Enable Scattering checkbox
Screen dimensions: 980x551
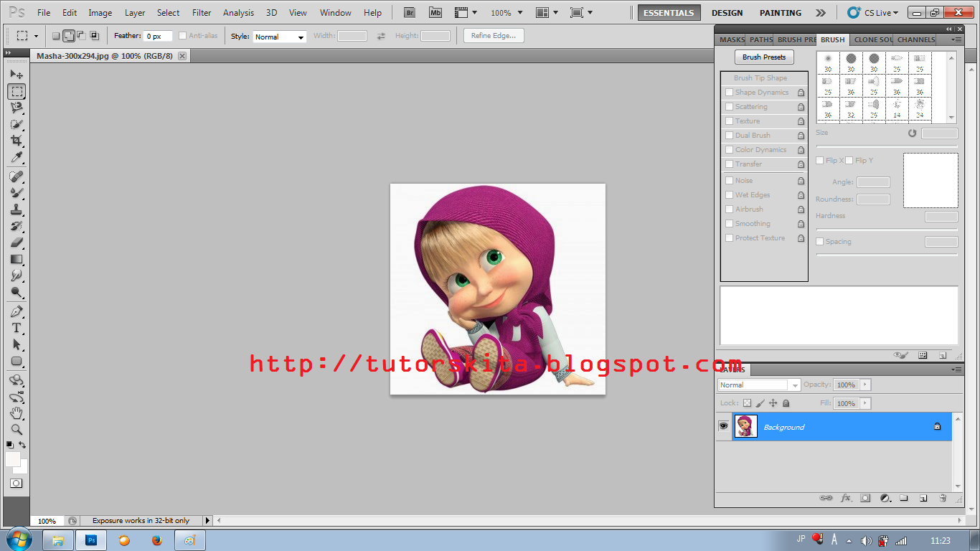[729, 107]
